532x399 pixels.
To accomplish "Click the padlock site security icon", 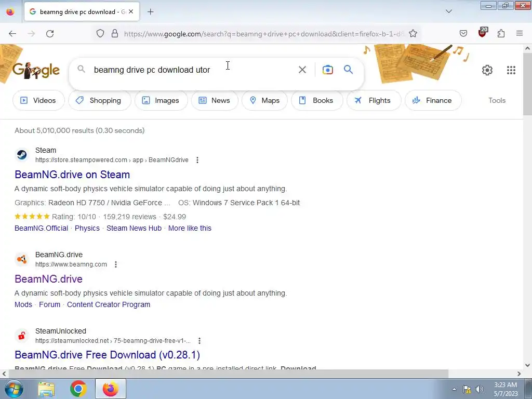I will coord(115,34).
